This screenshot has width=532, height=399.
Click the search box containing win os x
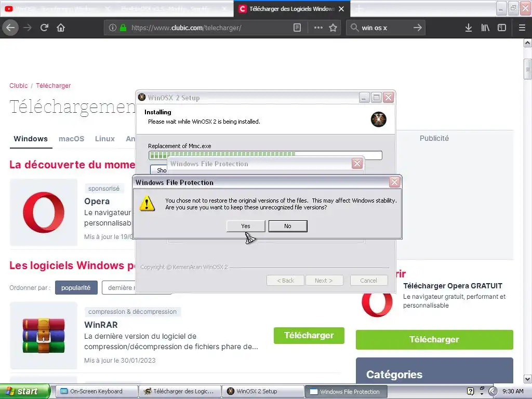coord(386,28)
